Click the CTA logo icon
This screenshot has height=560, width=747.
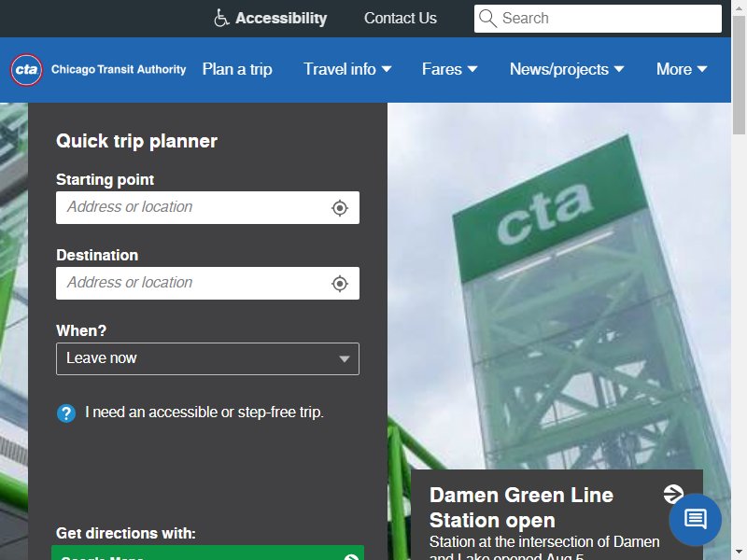26,69
